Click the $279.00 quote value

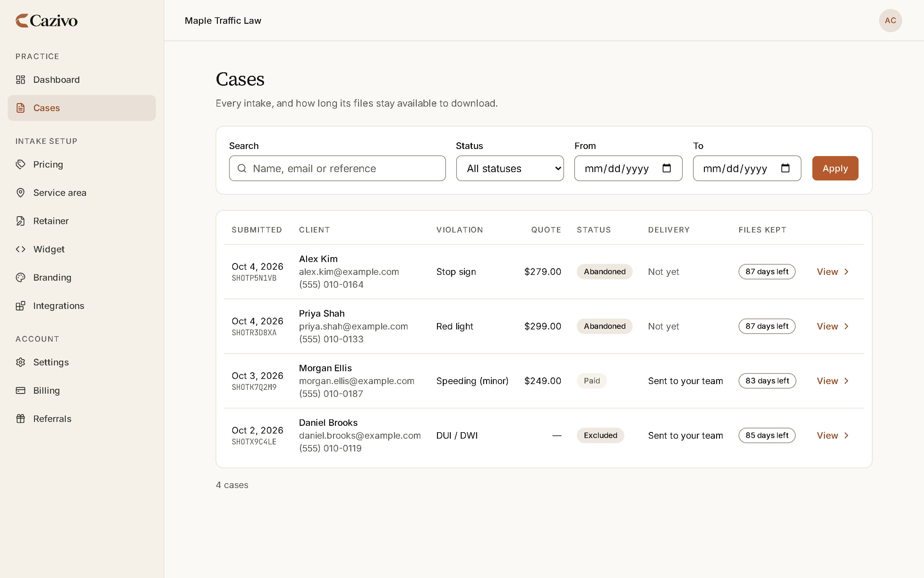(543, 272)
